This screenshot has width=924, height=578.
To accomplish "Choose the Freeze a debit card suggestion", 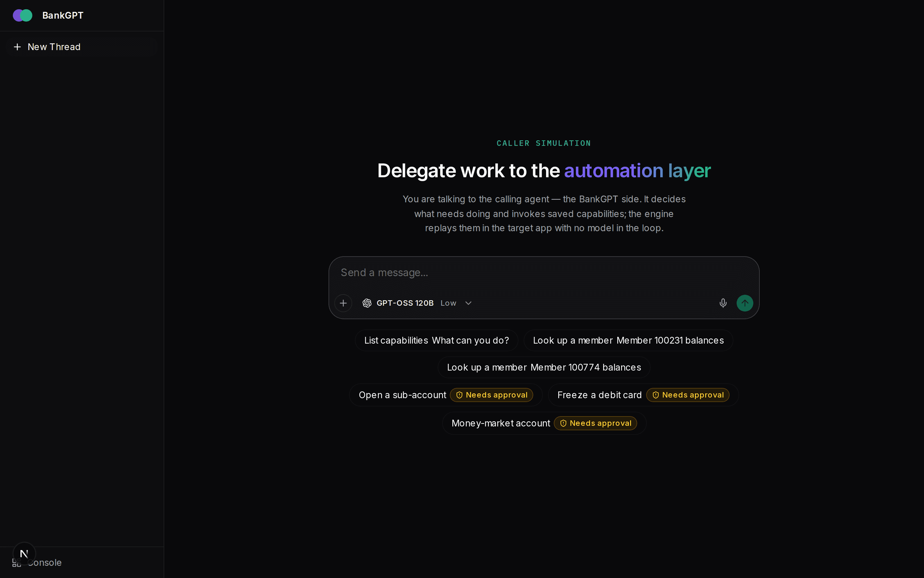I will point(643,395).
